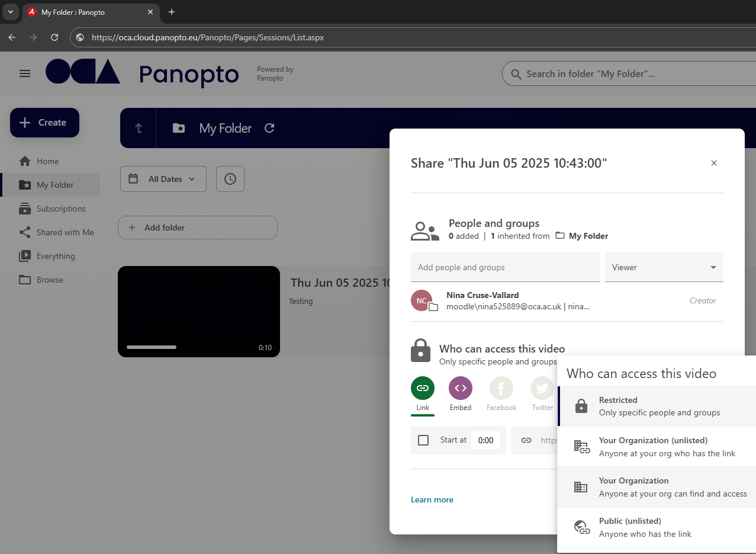Open Subscriptions in the sidebar

coord(52,209)
